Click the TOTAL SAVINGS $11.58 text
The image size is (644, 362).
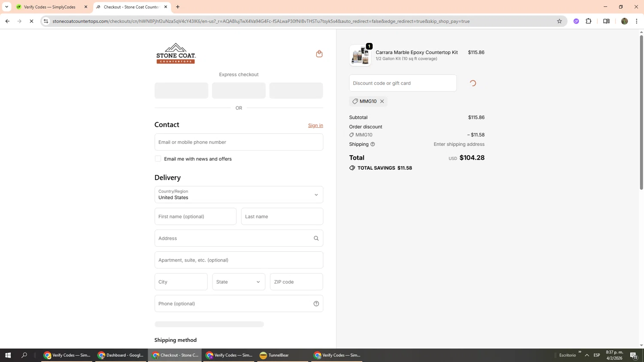point(385,168)
